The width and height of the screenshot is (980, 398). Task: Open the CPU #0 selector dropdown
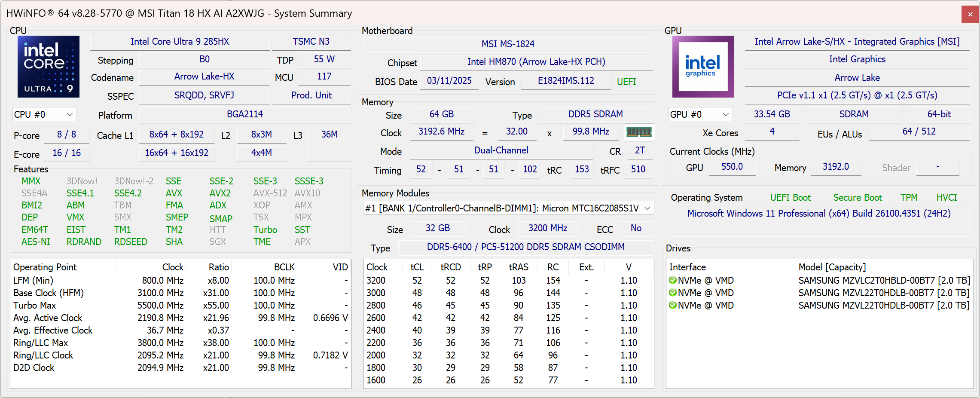[44, 114]
